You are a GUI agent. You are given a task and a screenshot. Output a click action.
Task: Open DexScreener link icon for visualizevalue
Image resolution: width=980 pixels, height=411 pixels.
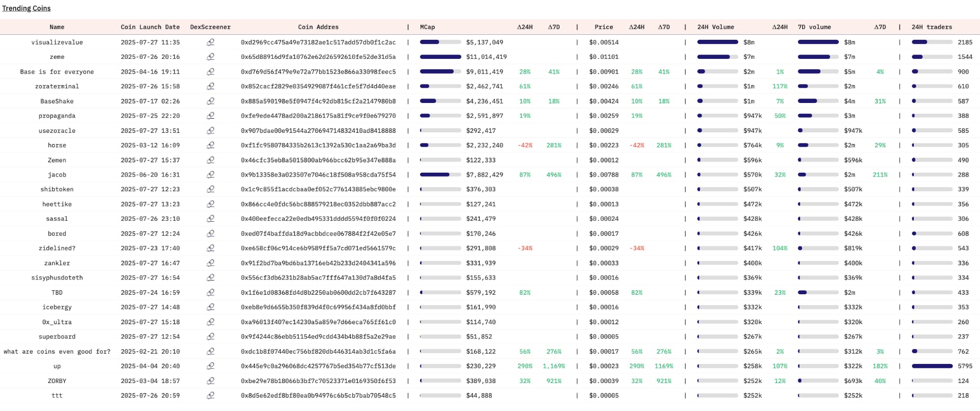click(x=210, y=42)
